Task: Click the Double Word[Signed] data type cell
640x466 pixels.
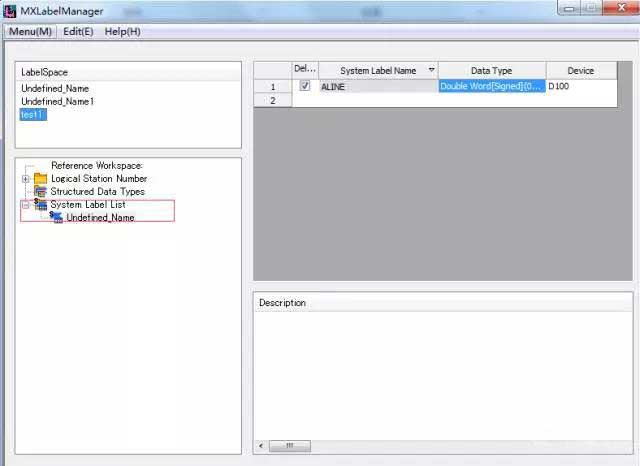Action: pyautogui.click(x=491, y=87)
